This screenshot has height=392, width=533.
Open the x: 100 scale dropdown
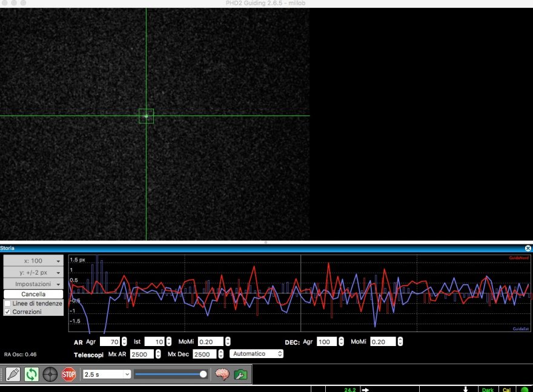pyautogui.click(x=33, y=261)
